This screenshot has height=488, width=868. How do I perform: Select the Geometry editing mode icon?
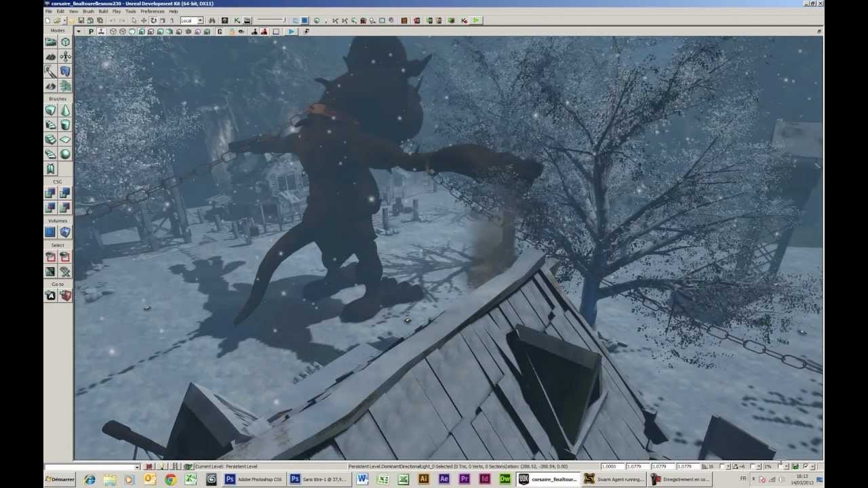pyautogui.click(x=65, y=41)
